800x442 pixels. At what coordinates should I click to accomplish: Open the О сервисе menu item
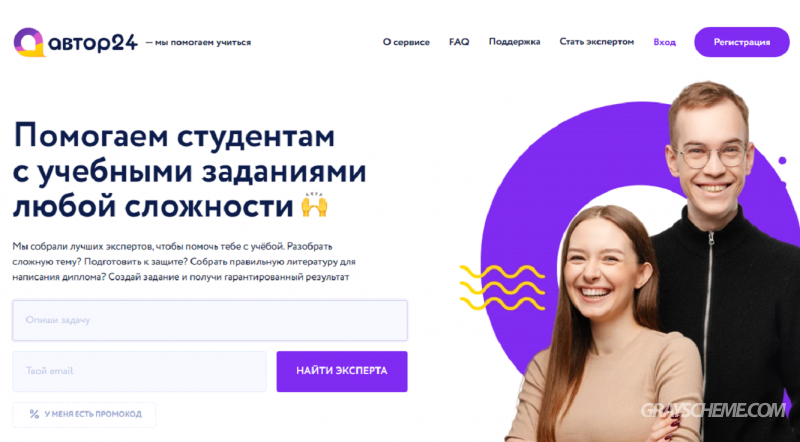[x=406, y=42]
